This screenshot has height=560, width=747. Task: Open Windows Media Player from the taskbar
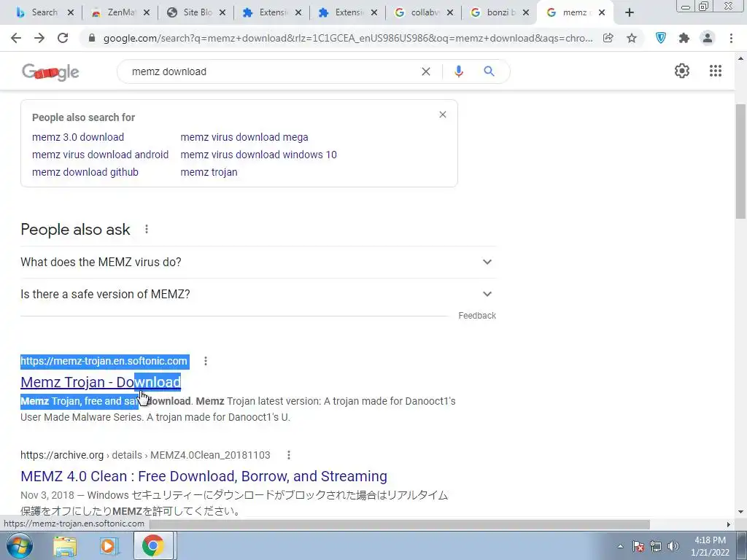click(x=109, y=545)
